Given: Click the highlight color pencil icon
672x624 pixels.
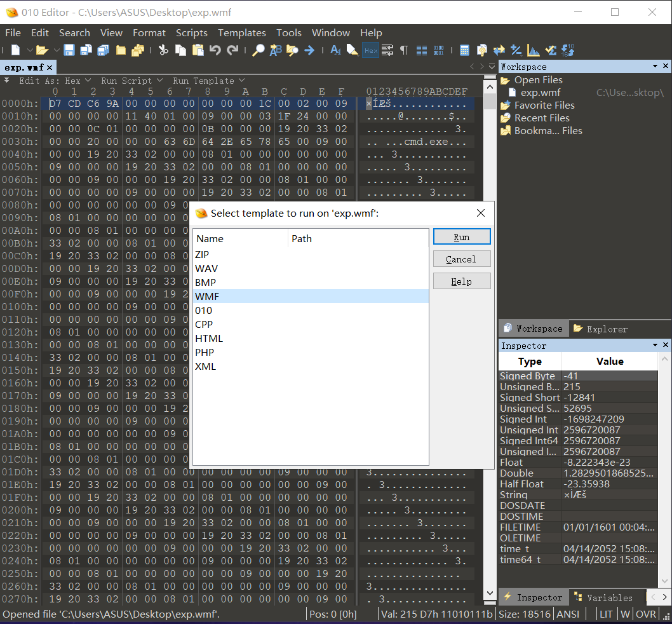Looking at the screenshot, I should pyautogui.click(x=353, y=50).
